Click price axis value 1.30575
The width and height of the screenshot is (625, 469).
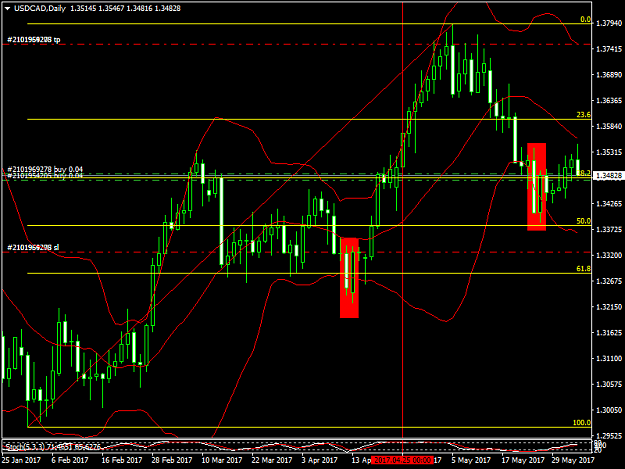coord(609,385)
